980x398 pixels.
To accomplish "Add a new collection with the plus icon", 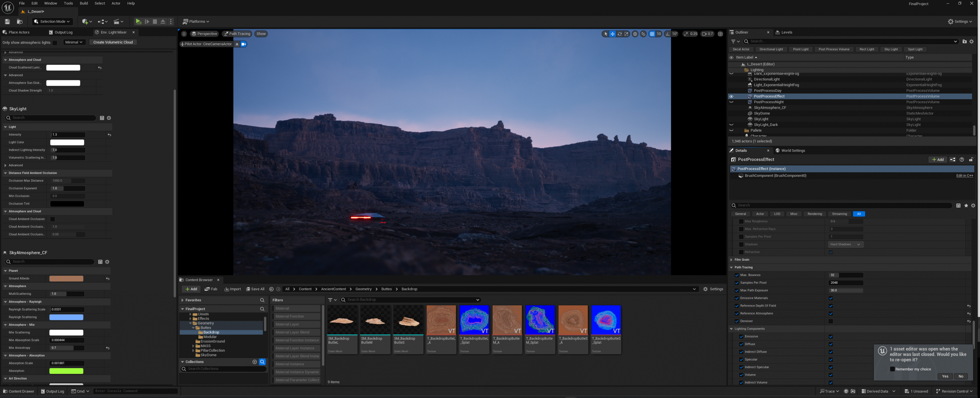I will [x=254, y=362].
